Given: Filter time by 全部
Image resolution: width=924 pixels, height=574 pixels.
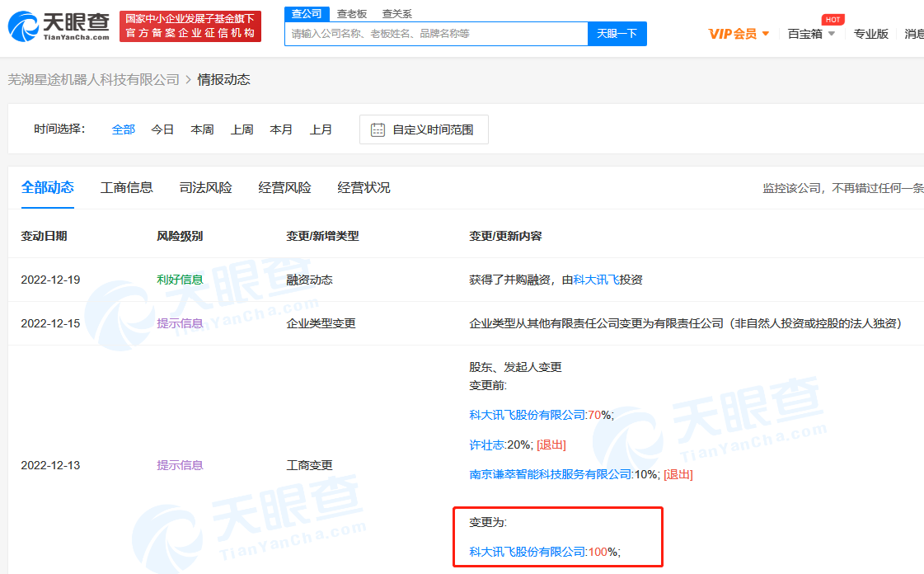Looking at the screenshot, I should click(x=124, y=129).
